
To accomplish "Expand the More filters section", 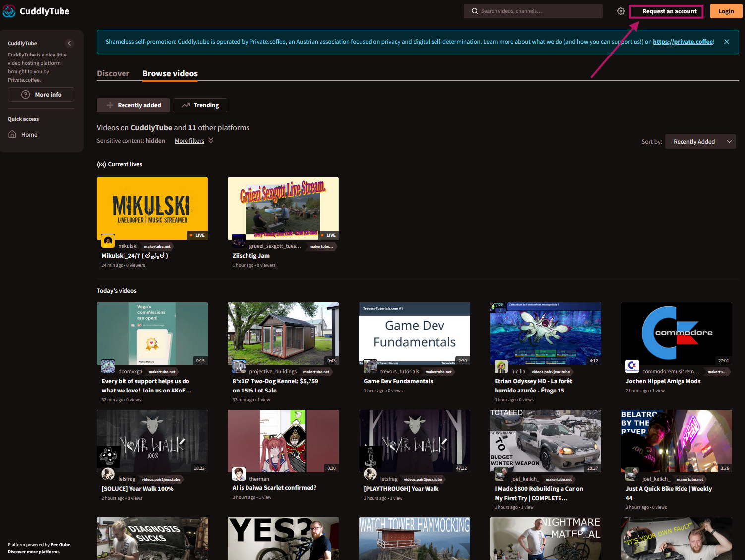I will point(193,141).
